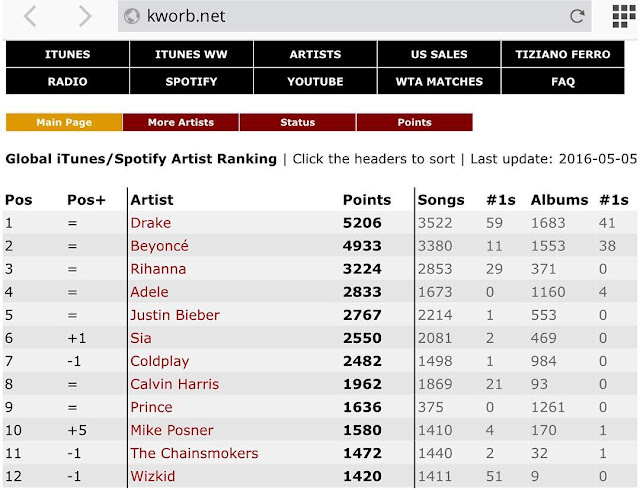
Task: Sort the table by Songs header
Action: coord(441,199)
